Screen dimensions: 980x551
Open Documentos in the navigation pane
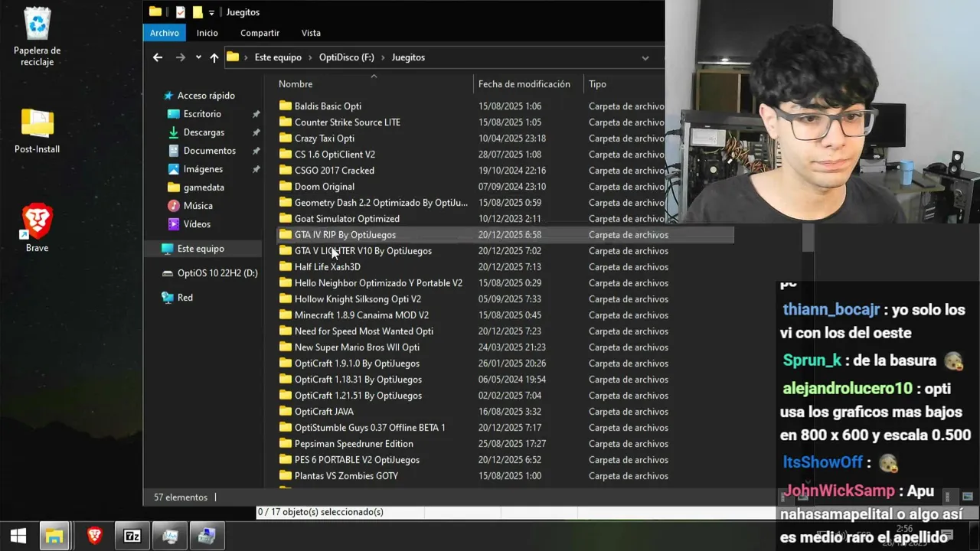point(209,151)
